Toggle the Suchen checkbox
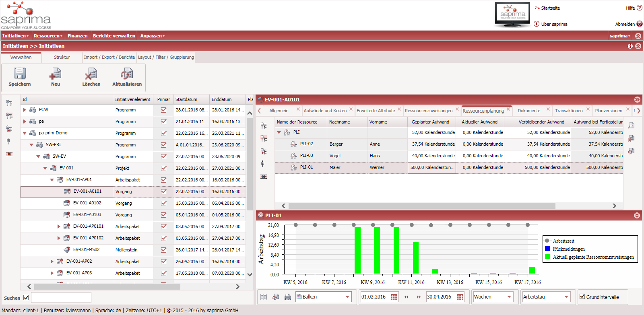This screenshot has width=644, height=315. click(26, 298)
